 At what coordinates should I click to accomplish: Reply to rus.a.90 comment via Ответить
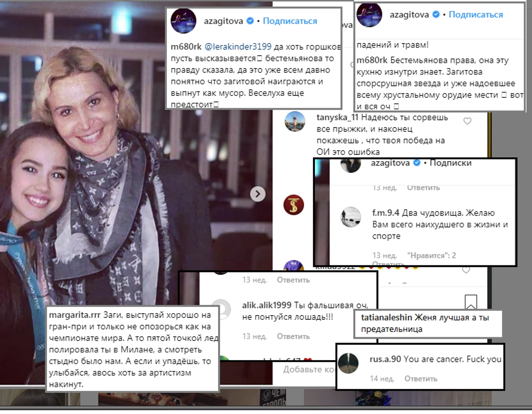point(421,379)
